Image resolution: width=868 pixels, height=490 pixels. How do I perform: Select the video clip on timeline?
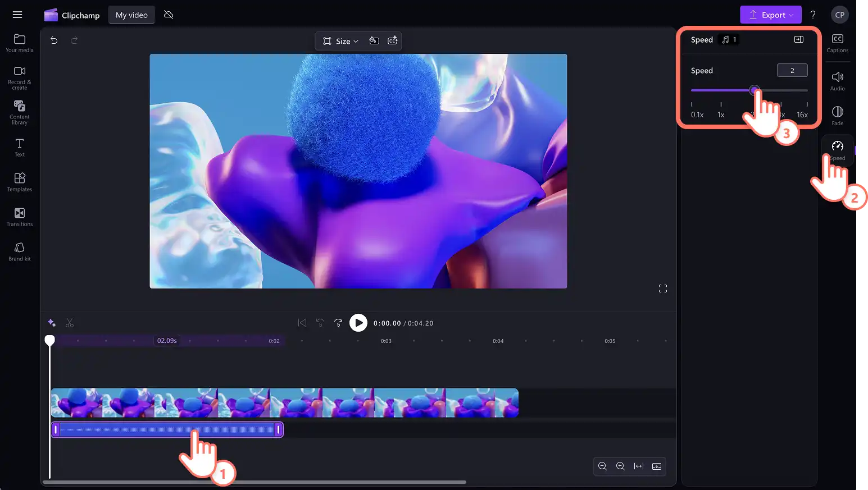285,403
